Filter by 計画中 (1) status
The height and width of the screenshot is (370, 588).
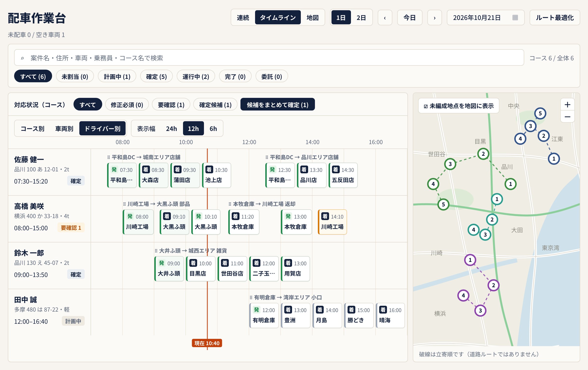click(x=117, y=76)
